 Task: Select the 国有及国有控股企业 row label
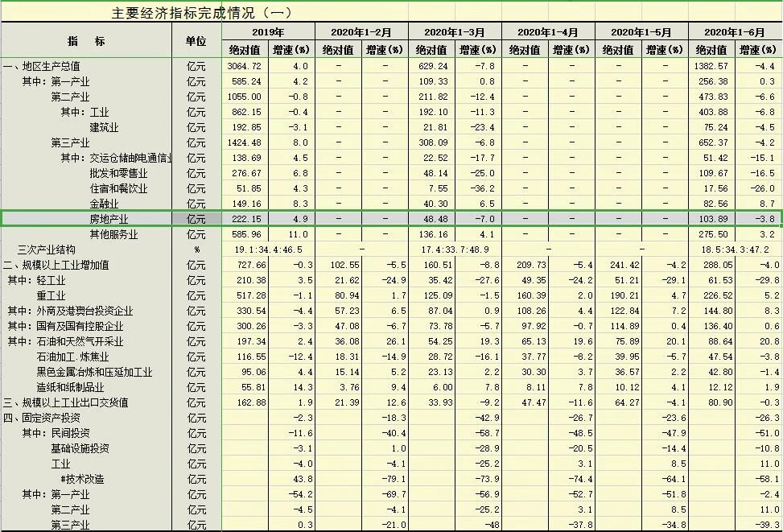click(x=65, y=326)
